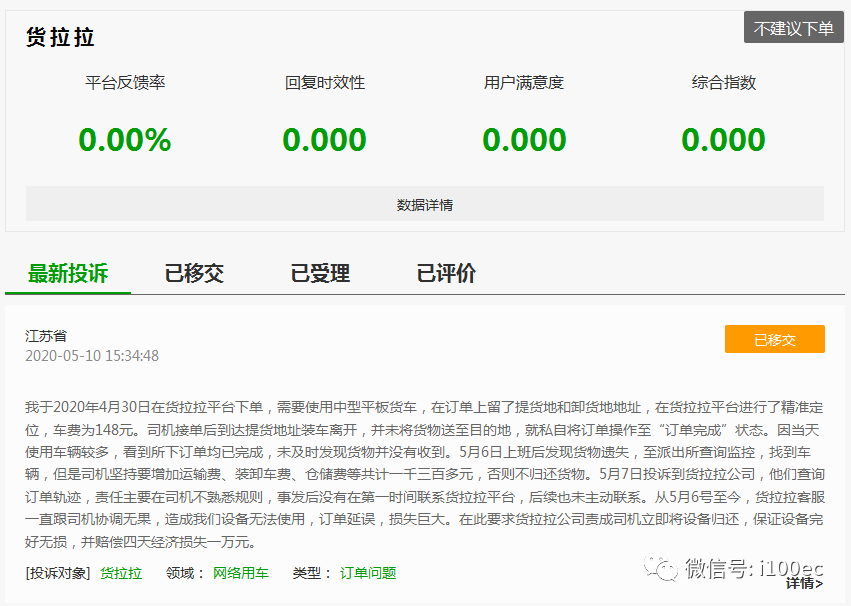
Task: Switch to the 最新投诉 tab
Action: 68,273
